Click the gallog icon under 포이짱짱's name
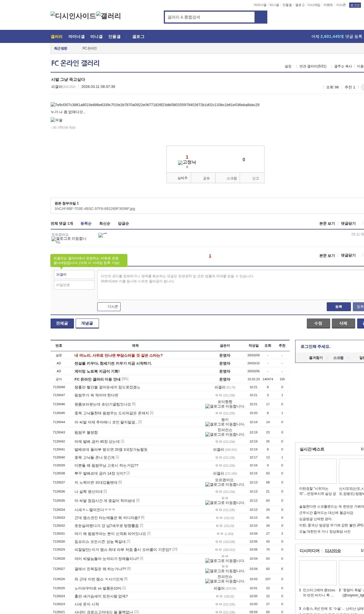 (x=207, y=406)
